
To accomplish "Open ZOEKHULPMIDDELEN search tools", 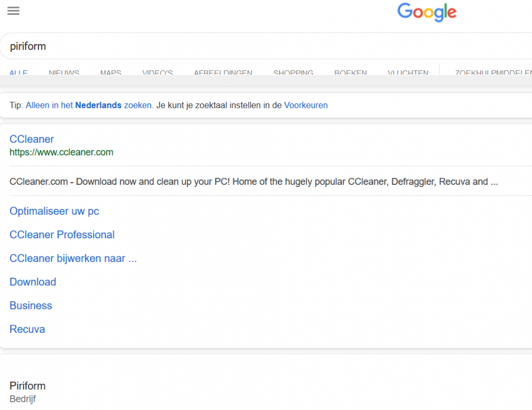I will click(x=491, y=73).
